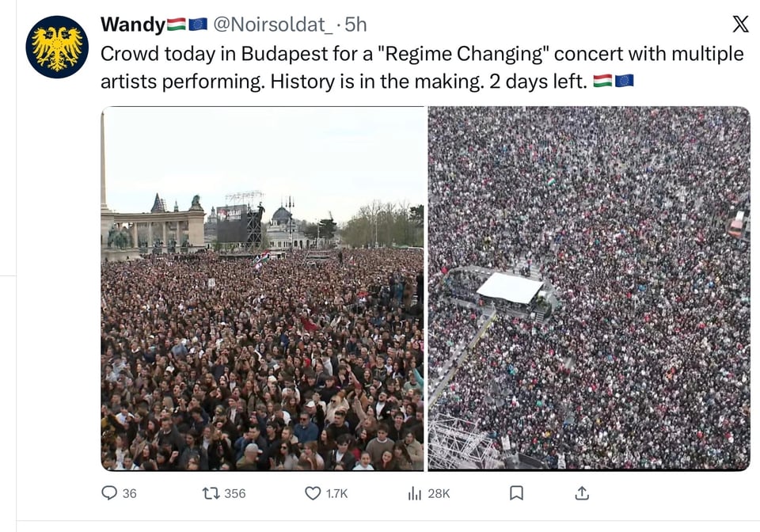The height and width of the screenshot is (532, 760).
Task: Click the Hungarian flag beside the Wandy name
Action: (176, 25)
